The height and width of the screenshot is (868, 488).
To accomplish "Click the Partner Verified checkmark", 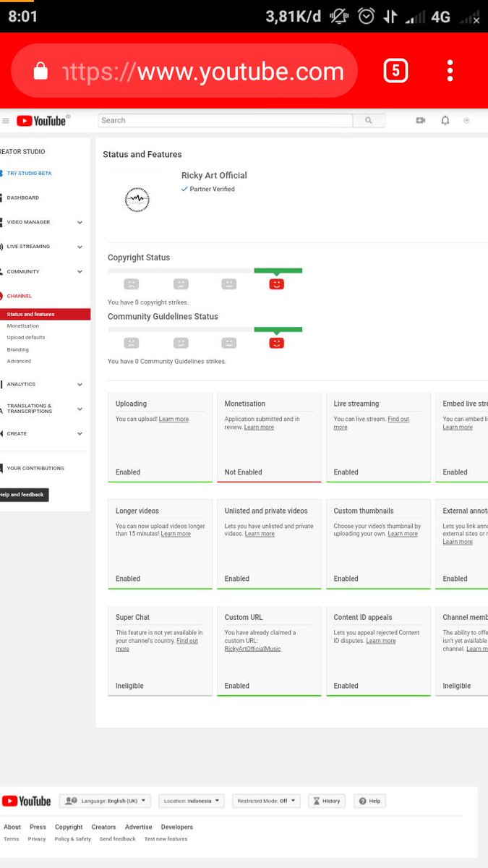I will pyautogui.click(x=184, y=189).
